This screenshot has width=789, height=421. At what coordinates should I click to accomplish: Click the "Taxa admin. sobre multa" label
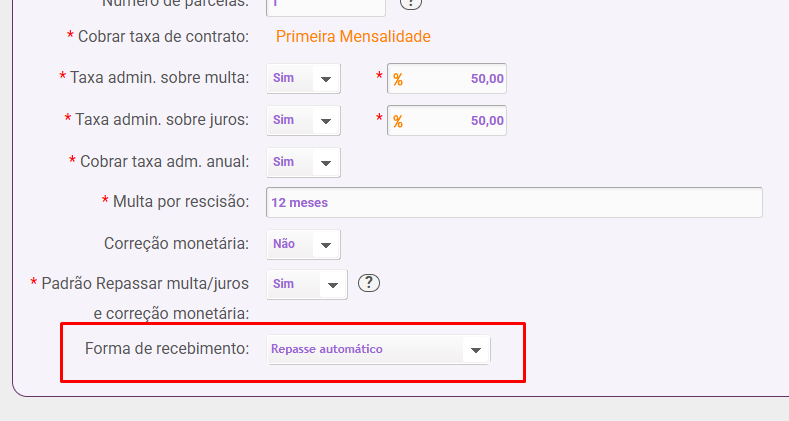click(x=159, y=78)
